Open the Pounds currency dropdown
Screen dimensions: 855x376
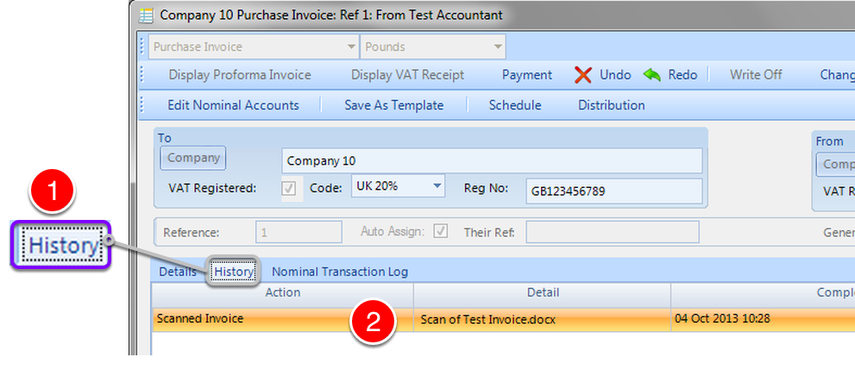pyautogui.click(x=433, y=47)
